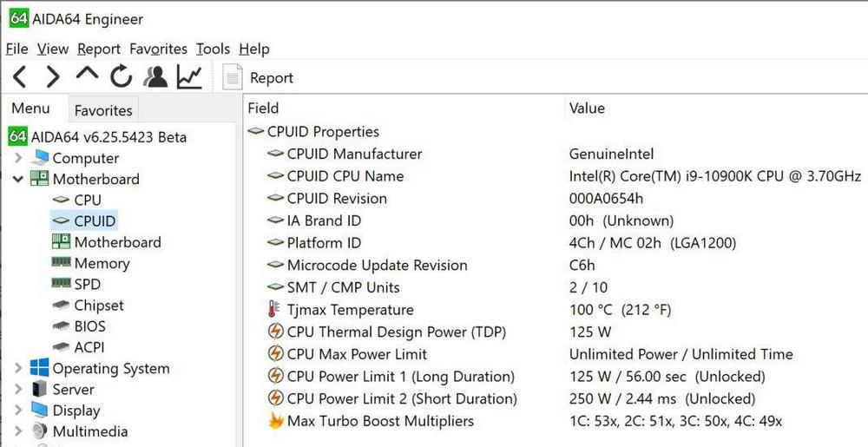
Task: Go back with the left arrow icon
Action: (19, 77)
